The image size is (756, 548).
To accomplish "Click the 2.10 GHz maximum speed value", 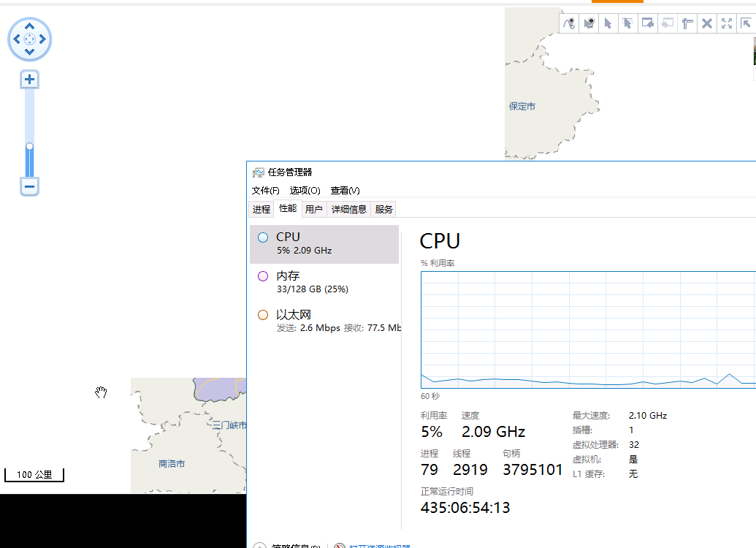I will tap(647, 415).
